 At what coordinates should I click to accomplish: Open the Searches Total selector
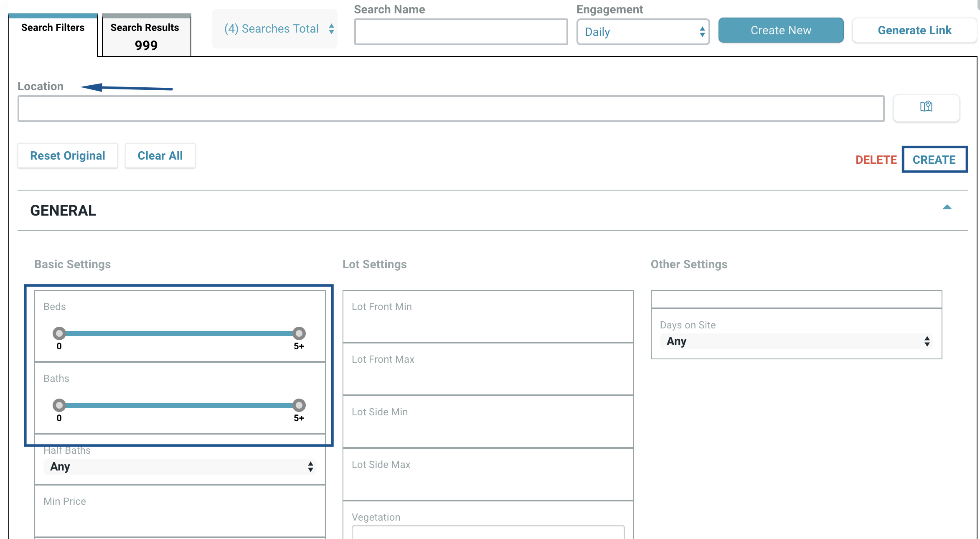click(x=275, y=29)
